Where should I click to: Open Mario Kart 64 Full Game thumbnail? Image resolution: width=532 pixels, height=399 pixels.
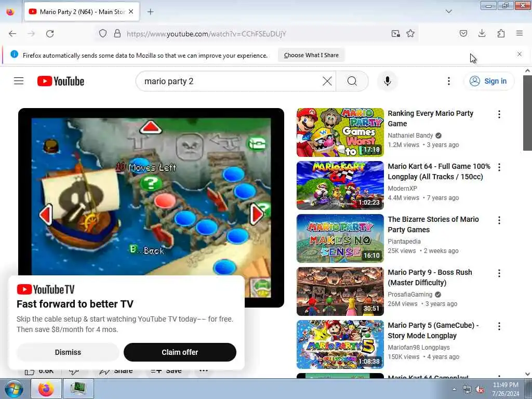tap(340, 185)
